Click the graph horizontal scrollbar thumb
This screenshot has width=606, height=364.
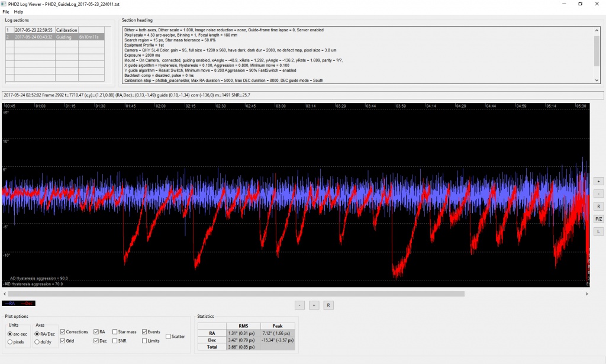tap(236, 294)
